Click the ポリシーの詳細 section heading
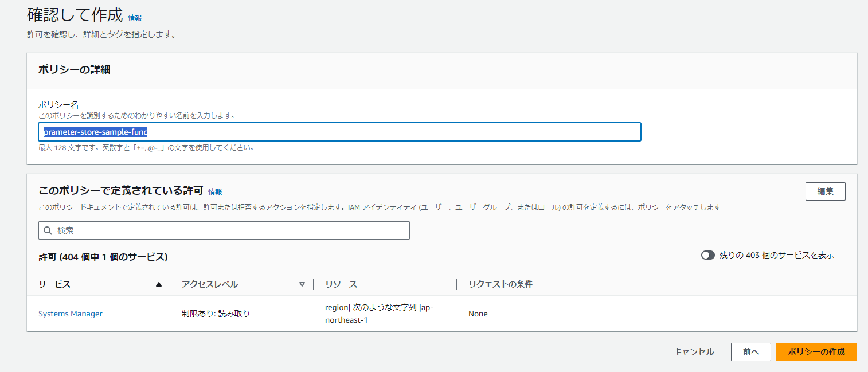The width and height of the screenshot is (868, 372). [x=74, y=70]
